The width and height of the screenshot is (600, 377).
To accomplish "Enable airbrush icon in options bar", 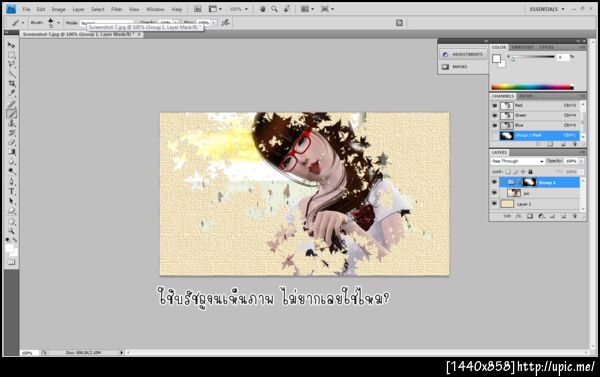I will 226,23.
